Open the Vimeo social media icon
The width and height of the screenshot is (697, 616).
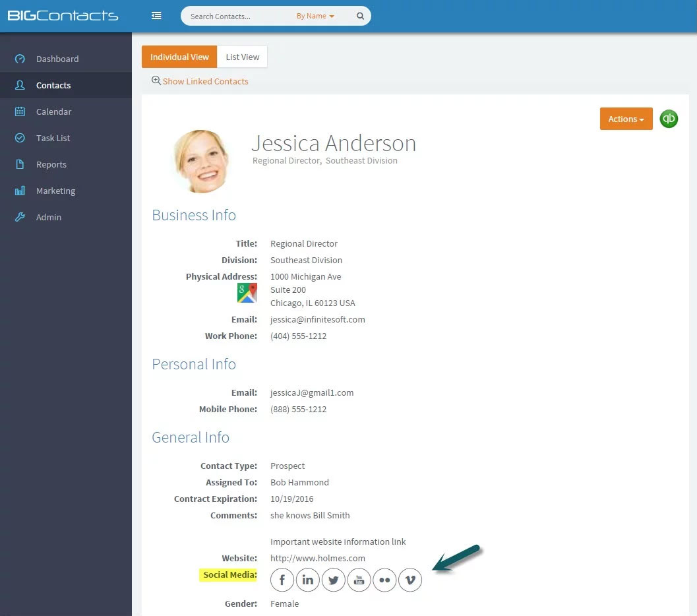(410, 580)
